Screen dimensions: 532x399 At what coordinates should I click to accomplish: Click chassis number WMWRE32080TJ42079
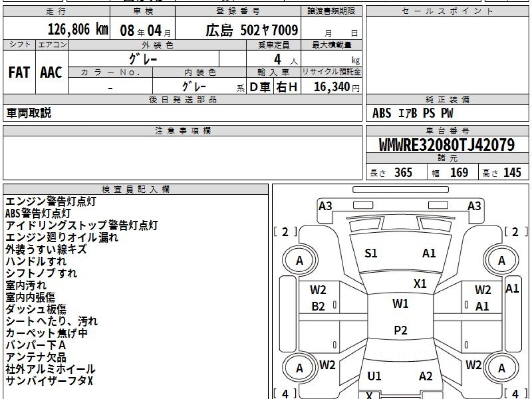click(447, 145)
